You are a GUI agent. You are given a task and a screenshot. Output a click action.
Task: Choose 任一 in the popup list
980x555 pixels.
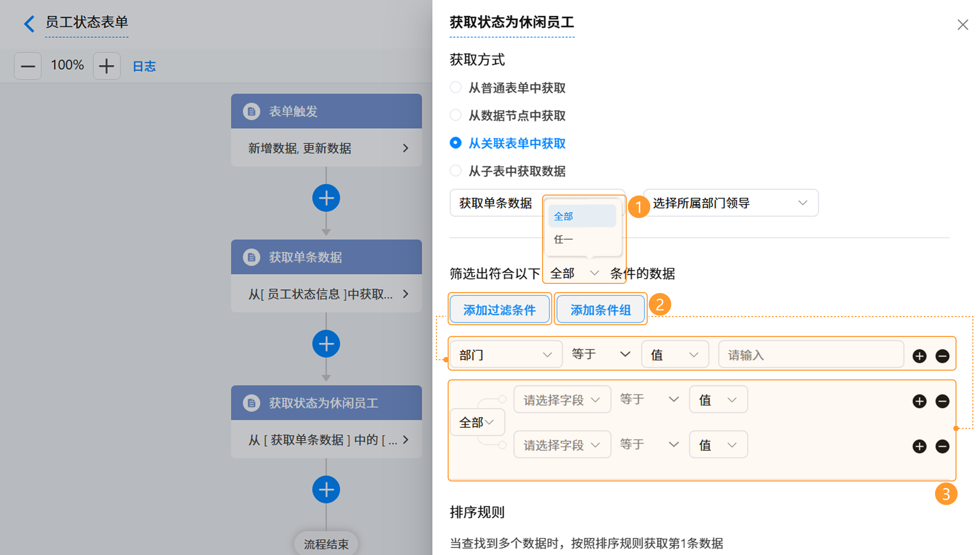point(582,239)
